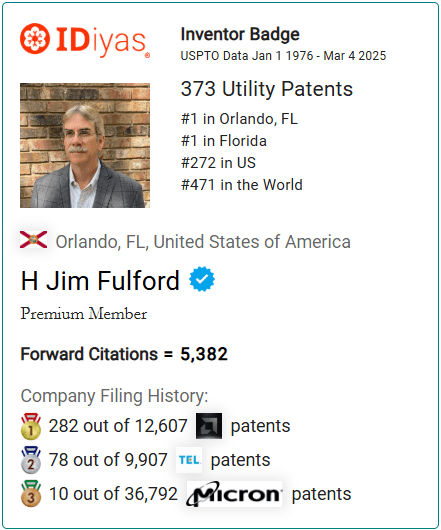
Task: Click the #471 in the World ranking
Action: (242, 185)
